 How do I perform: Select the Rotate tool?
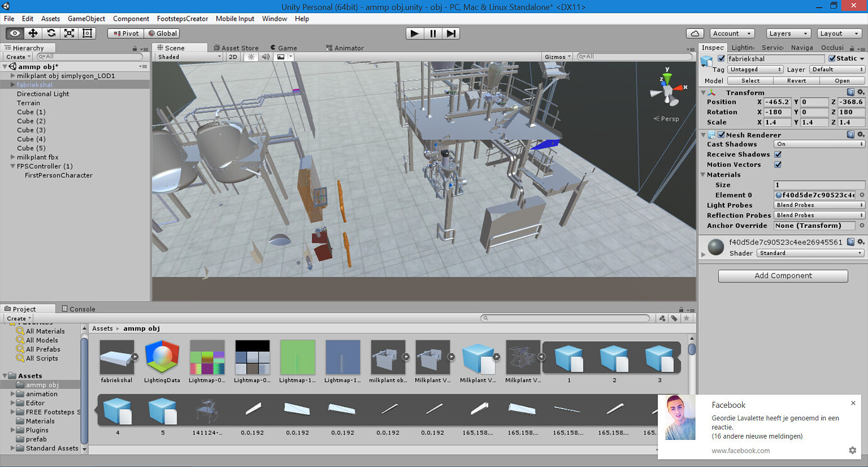coord(50,33)
